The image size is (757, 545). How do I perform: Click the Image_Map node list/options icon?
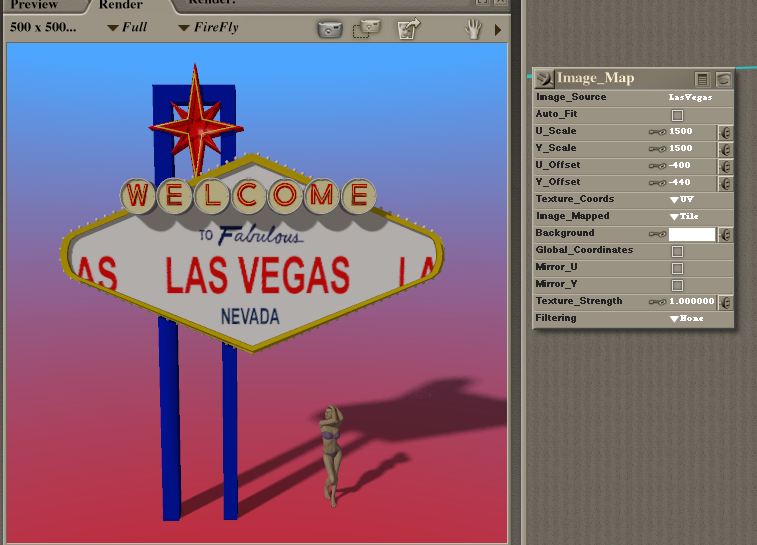pyautogui.click(x=702, y=79)
